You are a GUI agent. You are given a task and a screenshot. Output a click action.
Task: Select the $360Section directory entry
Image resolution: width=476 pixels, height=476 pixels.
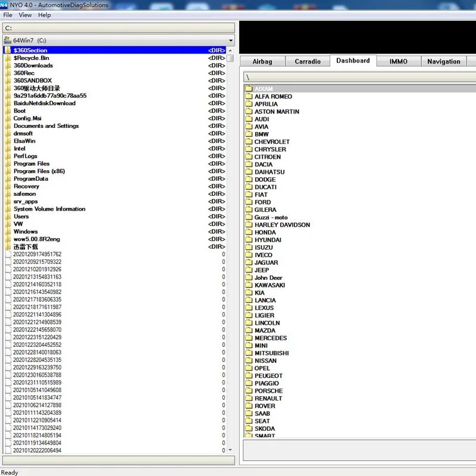pos(30,51)
